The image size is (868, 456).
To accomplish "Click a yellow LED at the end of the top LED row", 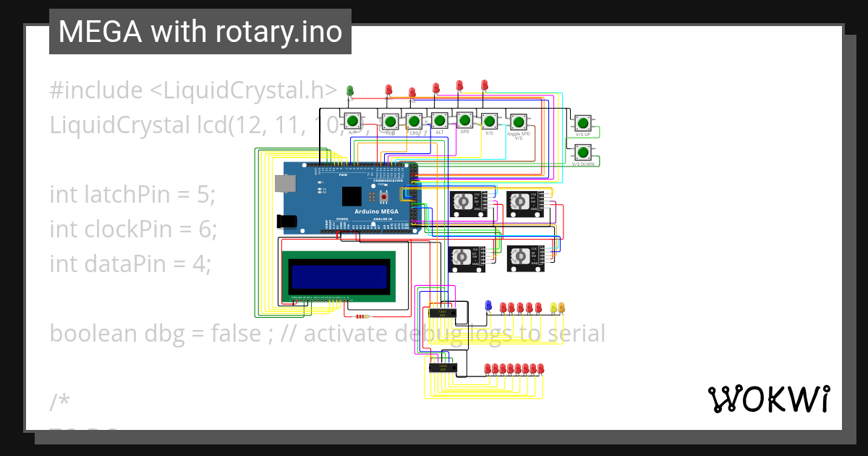I will 554,308.
